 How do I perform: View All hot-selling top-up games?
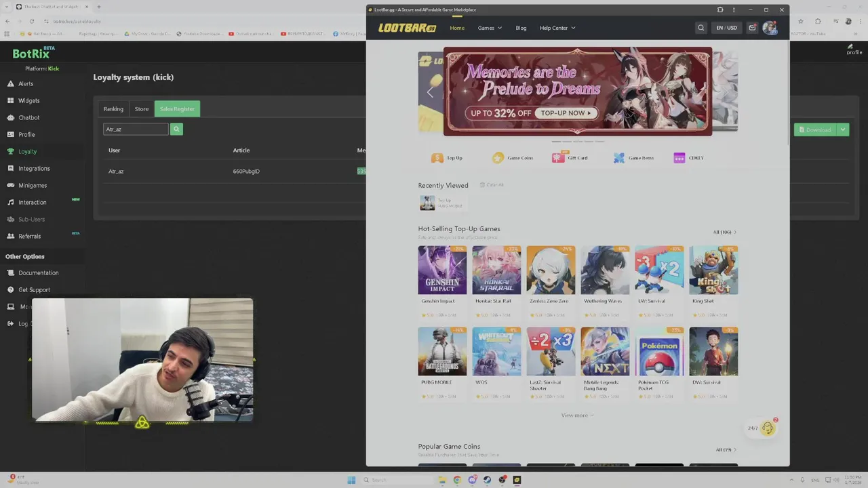click(724, 232)
